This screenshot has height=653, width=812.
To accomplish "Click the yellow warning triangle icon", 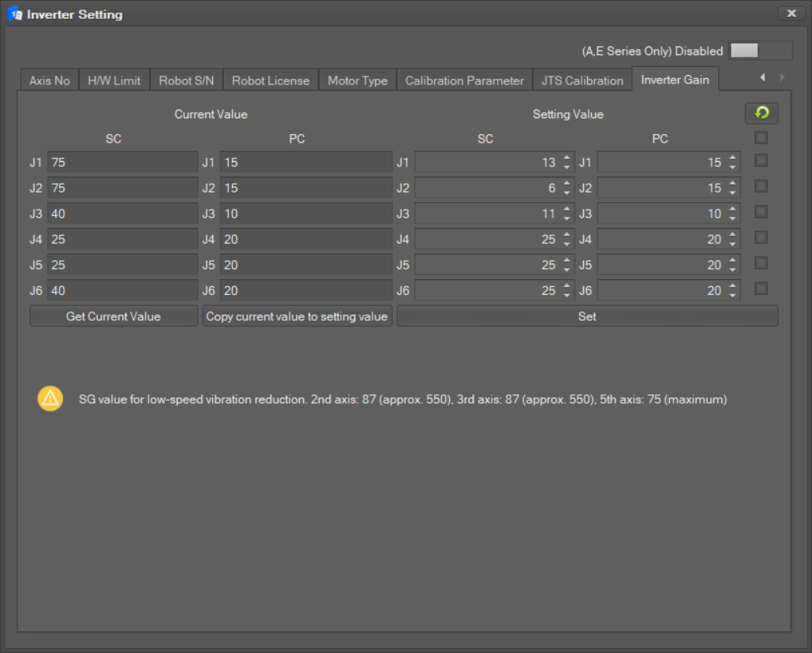I will click(x=50, y=399).
